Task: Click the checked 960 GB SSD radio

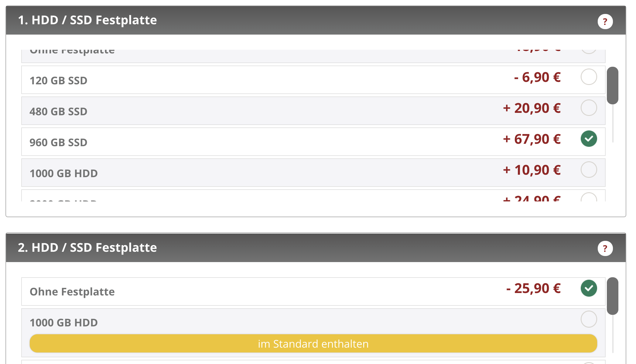Action: point(589,139)
